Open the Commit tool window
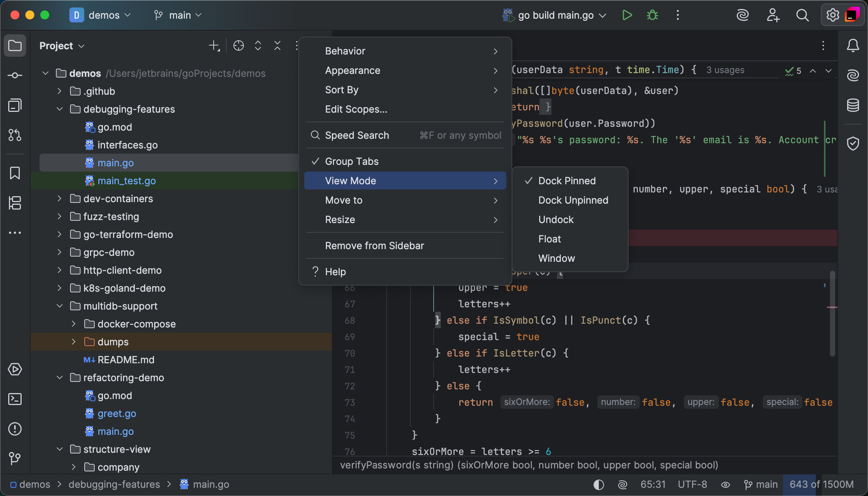The width and height of the screenshot is (868, 496). 15,75
